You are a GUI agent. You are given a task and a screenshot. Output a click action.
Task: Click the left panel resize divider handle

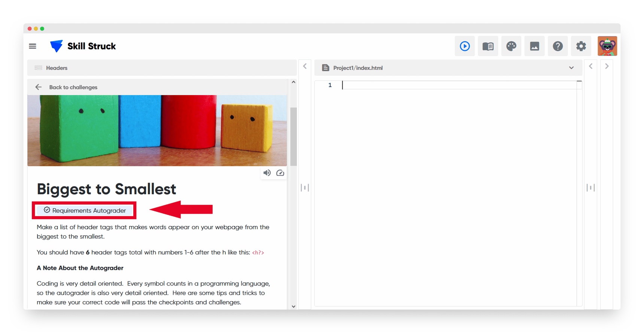click(x=305, y=187)
